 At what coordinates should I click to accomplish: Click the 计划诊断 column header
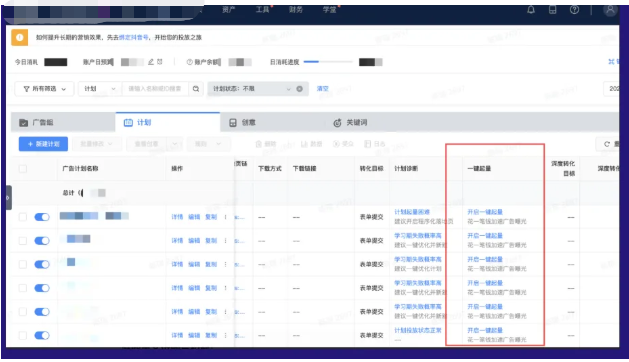(406, 169)
